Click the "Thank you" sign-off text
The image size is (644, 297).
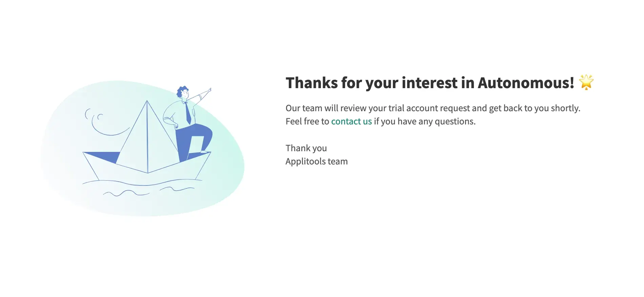[x=306, y=148]
